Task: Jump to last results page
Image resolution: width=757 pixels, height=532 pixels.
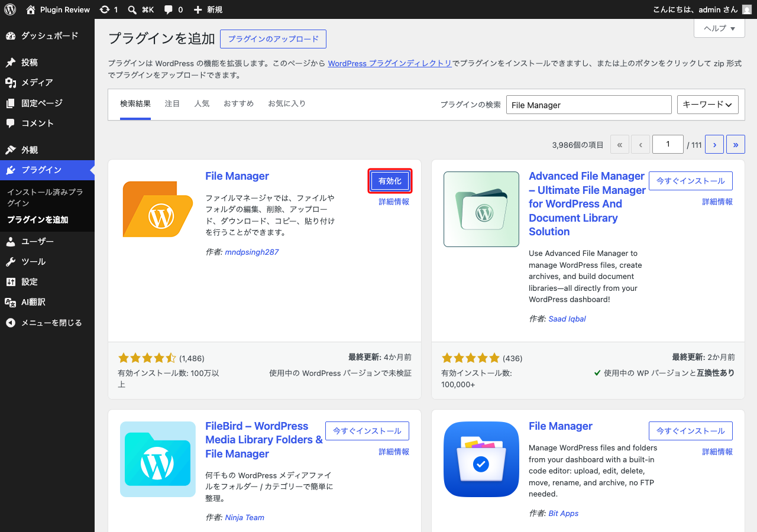Action: pyautogui.click(x=736, y=144)
